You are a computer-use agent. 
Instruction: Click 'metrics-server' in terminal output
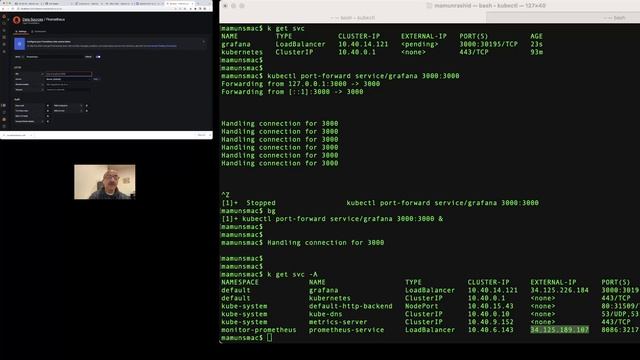(338, 322)
